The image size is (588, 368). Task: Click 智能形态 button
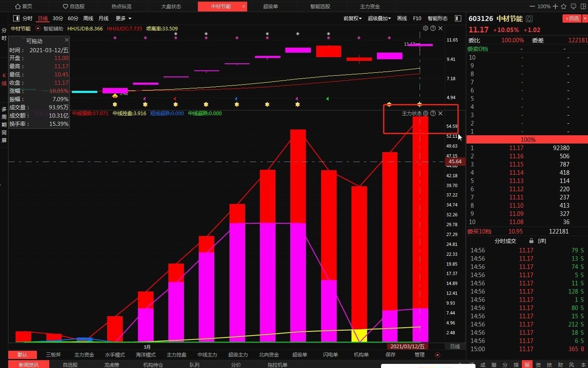pyautogui.click(x=438, y=19)
